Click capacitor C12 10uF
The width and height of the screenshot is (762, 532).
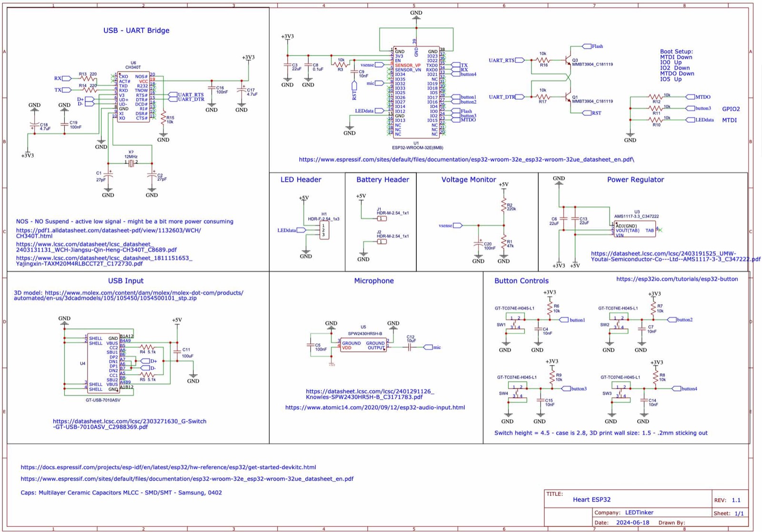410,347
